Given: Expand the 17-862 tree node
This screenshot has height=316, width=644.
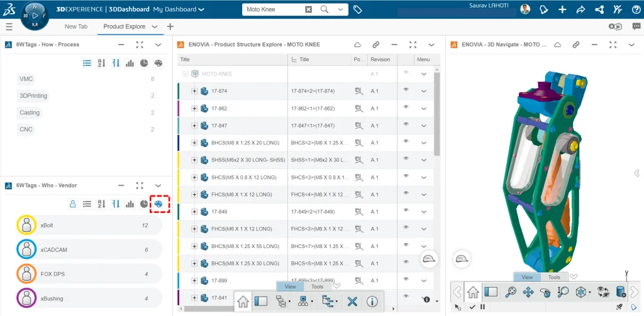Looking at the screenshot, I should pos(194,108).
